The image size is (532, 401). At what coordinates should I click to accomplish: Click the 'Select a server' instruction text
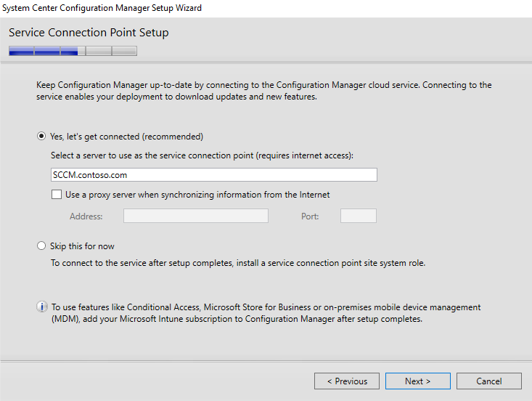(202, 155)
